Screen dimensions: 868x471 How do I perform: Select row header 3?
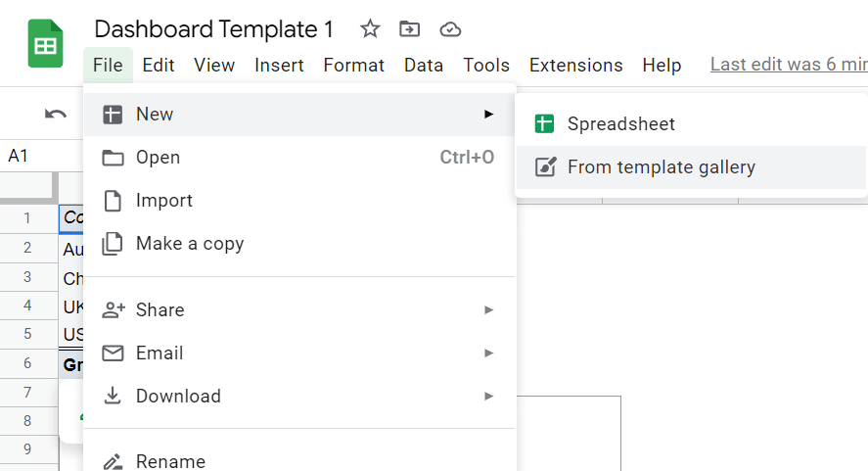(x=27, y=276)
